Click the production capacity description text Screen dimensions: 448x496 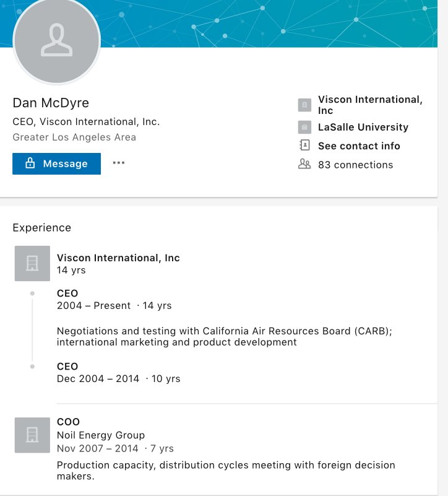point(226,471)
